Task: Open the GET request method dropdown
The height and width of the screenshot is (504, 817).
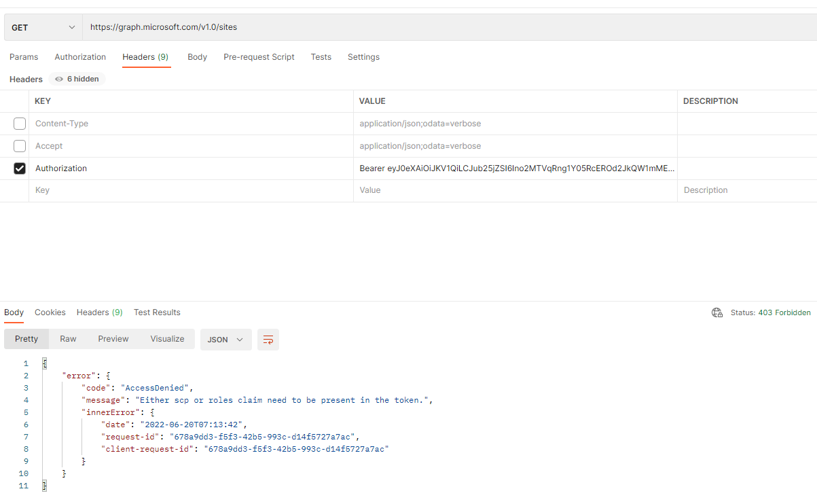Action: [42, 27]
